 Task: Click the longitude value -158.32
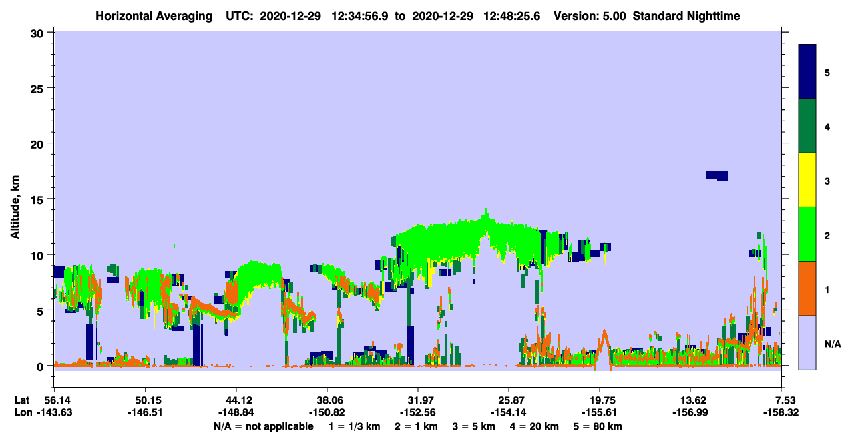(x=781, y=412)
